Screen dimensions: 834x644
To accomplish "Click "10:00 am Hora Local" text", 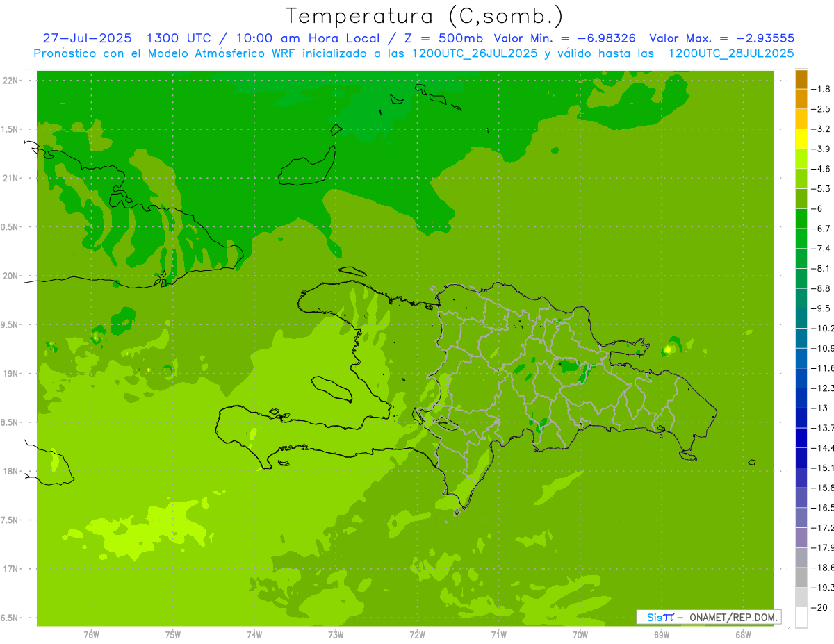I will pos(307,38).
